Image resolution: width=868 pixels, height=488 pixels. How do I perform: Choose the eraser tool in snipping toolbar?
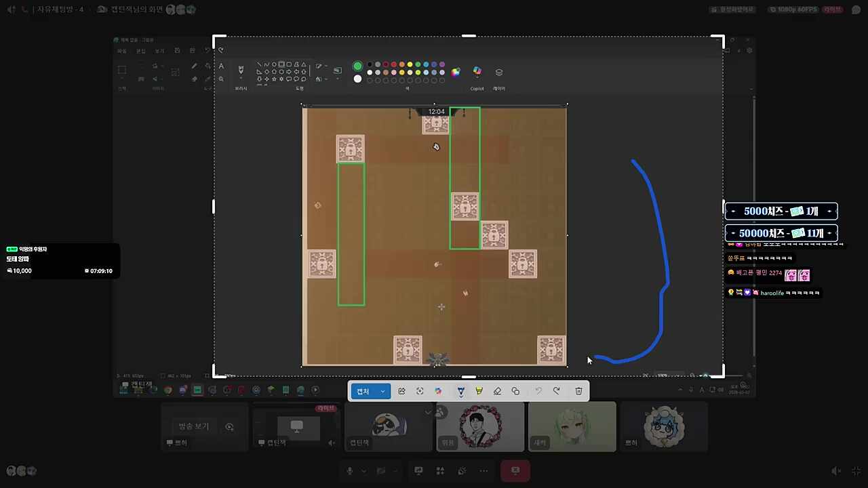497,391
